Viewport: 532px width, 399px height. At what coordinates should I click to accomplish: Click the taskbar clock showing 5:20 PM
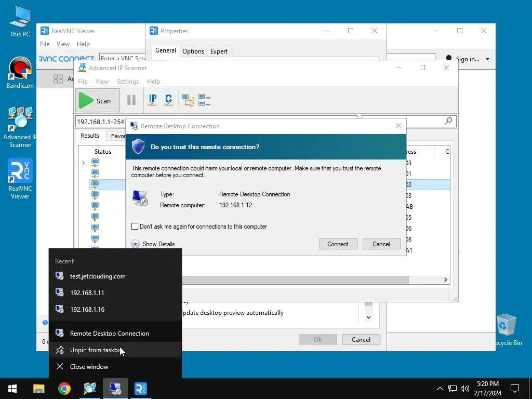point(487,389)
